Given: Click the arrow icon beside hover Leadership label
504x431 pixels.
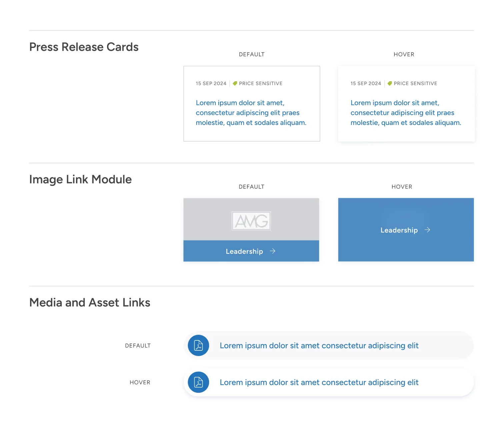Looking at the screenshot, I should click(427, 230).
